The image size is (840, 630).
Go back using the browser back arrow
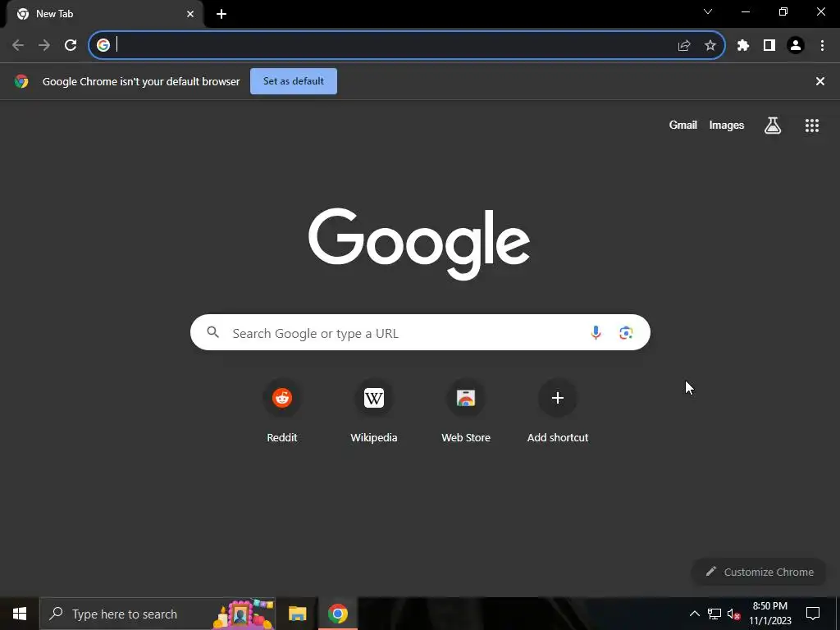(18, 45)
